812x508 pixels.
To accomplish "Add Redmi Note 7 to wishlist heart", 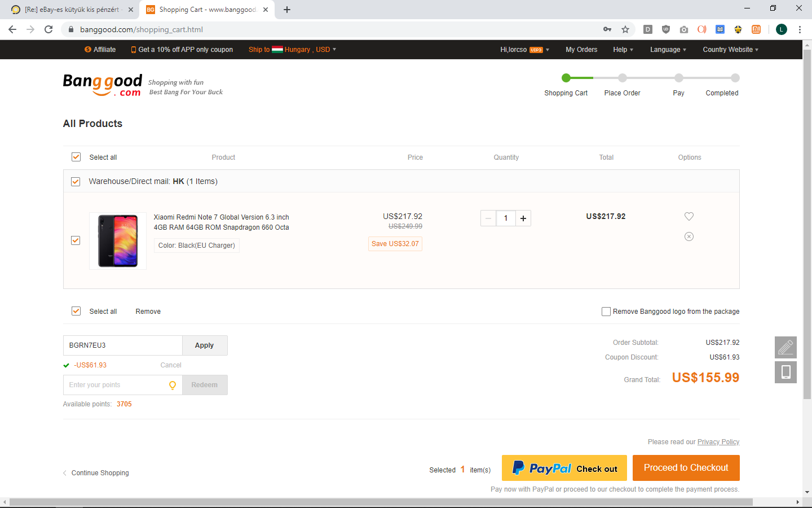I will (689, 216).
